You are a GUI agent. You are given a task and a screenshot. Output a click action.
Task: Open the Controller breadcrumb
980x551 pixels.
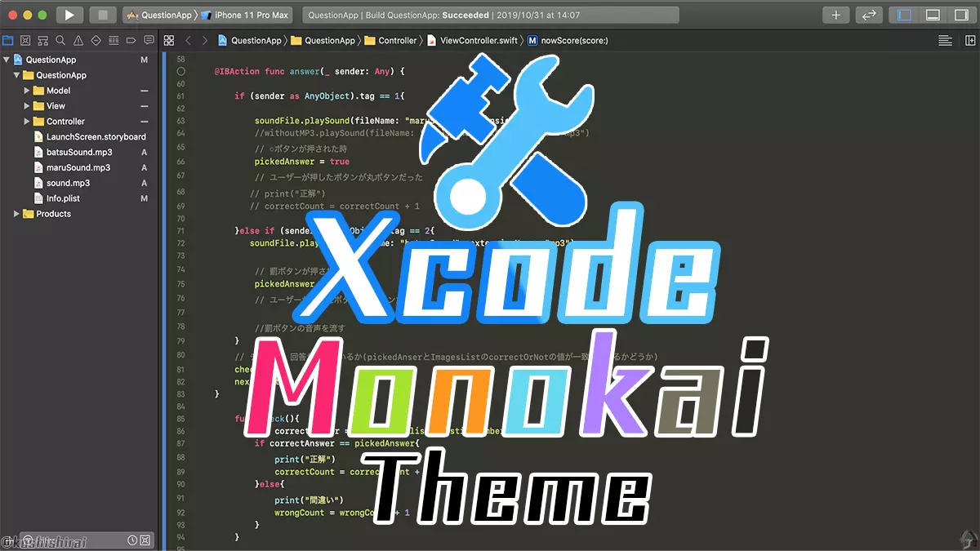[391, 40]
